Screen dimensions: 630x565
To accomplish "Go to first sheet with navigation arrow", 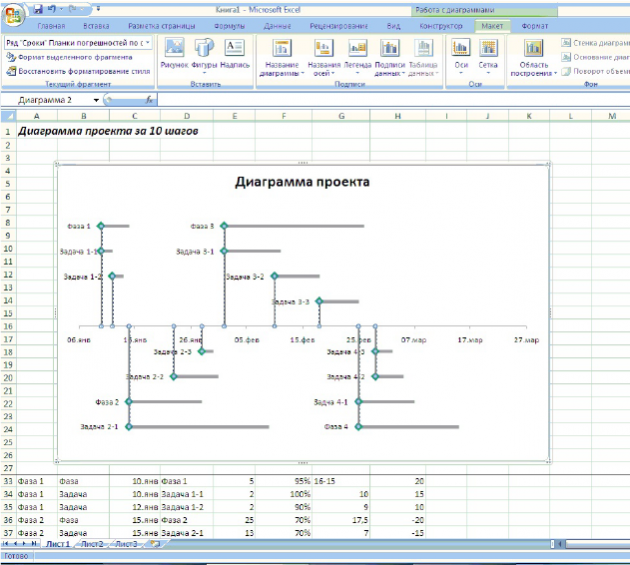I will click(x=6, y=544).
